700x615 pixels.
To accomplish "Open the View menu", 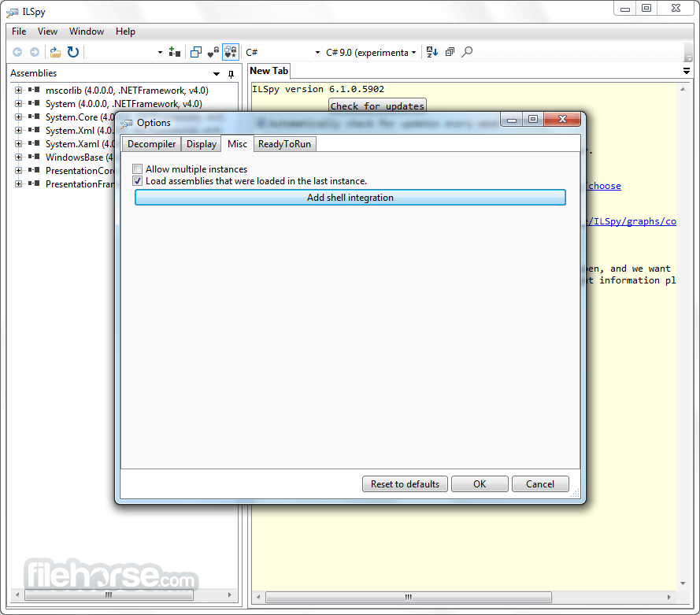I will click(x=47, y=31).
